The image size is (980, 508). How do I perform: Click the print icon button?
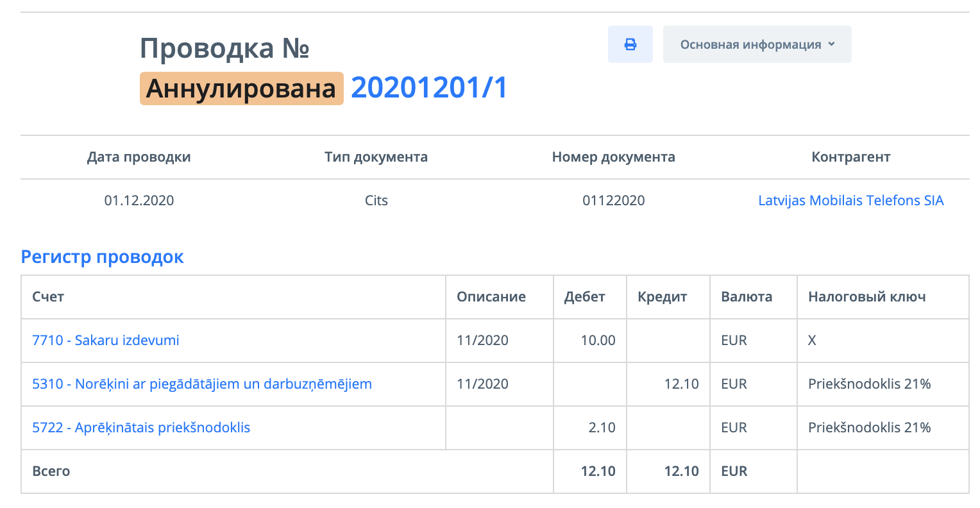630,44
